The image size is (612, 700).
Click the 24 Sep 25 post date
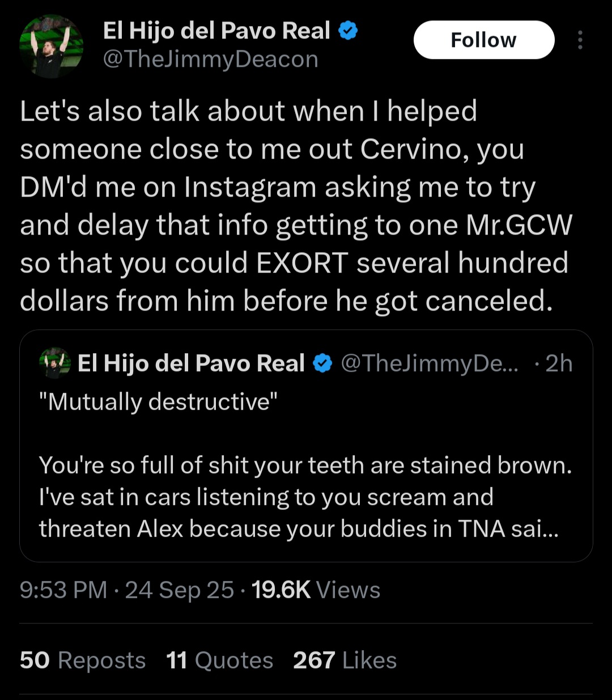[179, 590]
